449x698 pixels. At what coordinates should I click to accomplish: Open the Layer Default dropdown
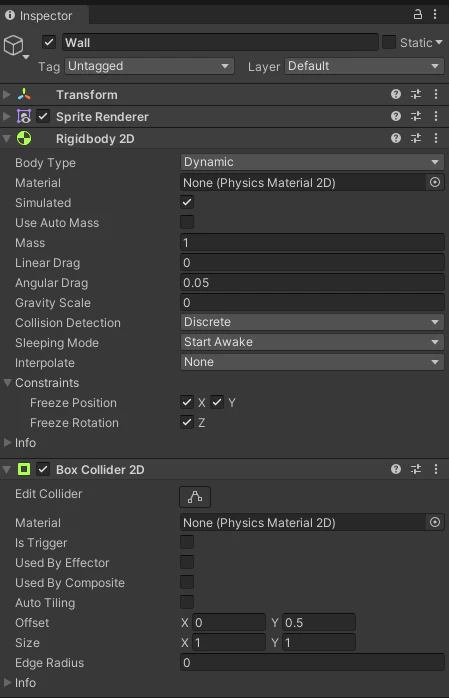[364, 66]
